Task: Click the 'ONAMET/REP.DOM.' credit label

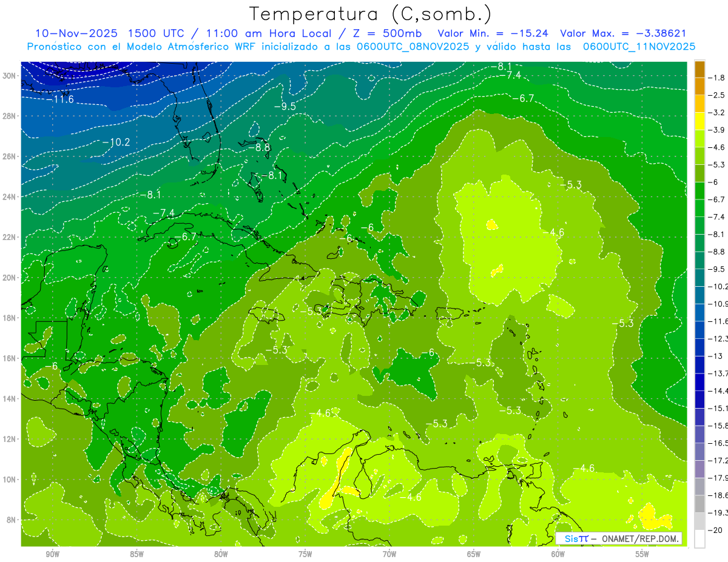Action: pyautogui.click(x=639, y=538)
